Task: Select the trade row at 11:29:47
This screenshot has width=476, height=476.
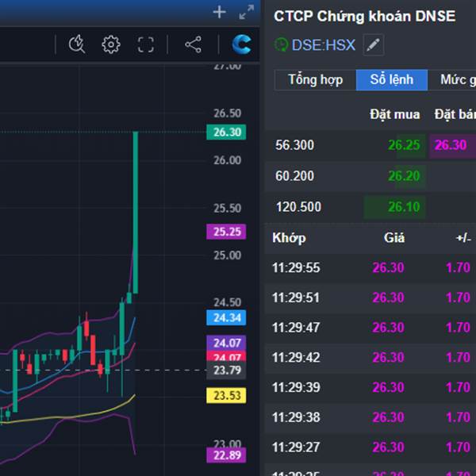Action: pyautogui.click(x=370, y=328)
